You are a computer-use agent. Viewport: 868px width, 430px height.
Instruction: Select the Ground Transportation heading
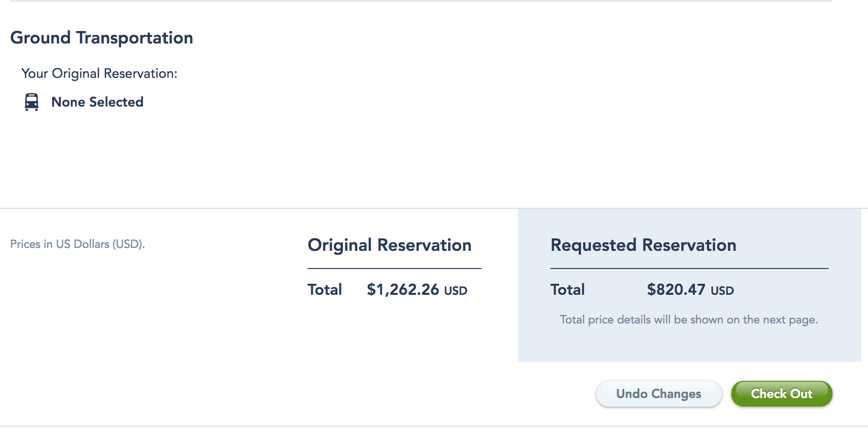pyautogui.click(x=101, y=38)
